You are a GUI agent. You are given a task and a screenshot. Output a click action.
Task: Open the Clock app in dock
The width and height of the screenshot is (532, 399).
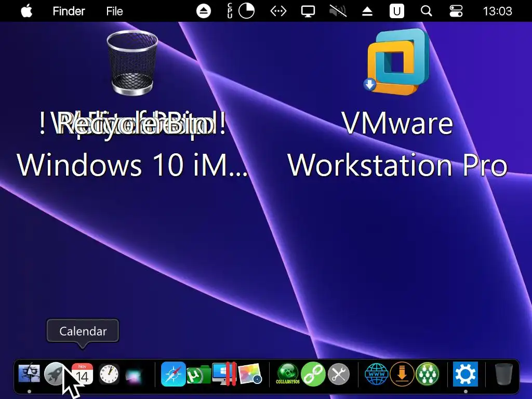(x=109, y=374)
